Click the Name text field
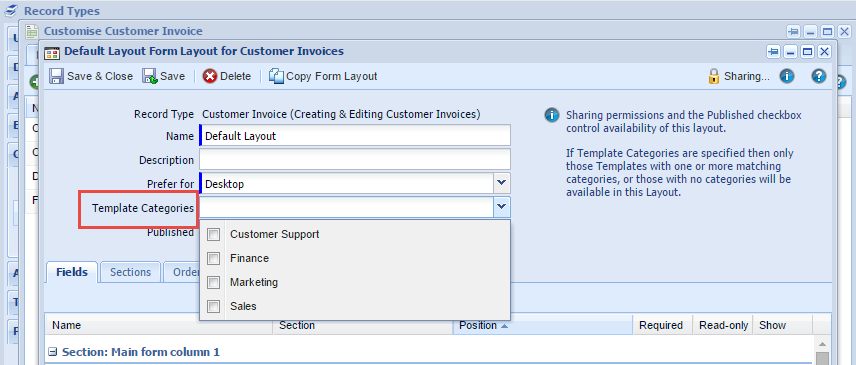This screenshot has width=856, height=365. click(355, 135)
